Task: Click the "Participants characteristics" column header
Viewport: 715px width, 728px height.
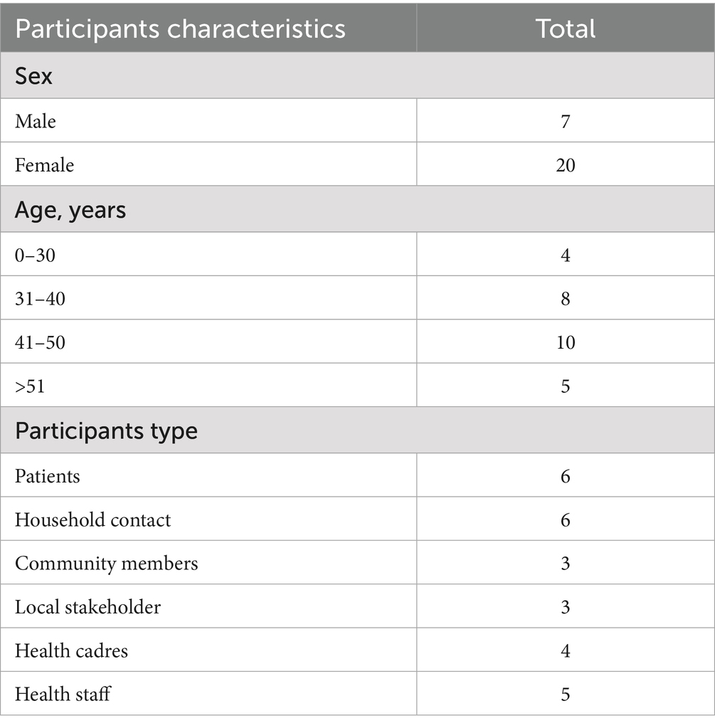Action: pos(180,28)
